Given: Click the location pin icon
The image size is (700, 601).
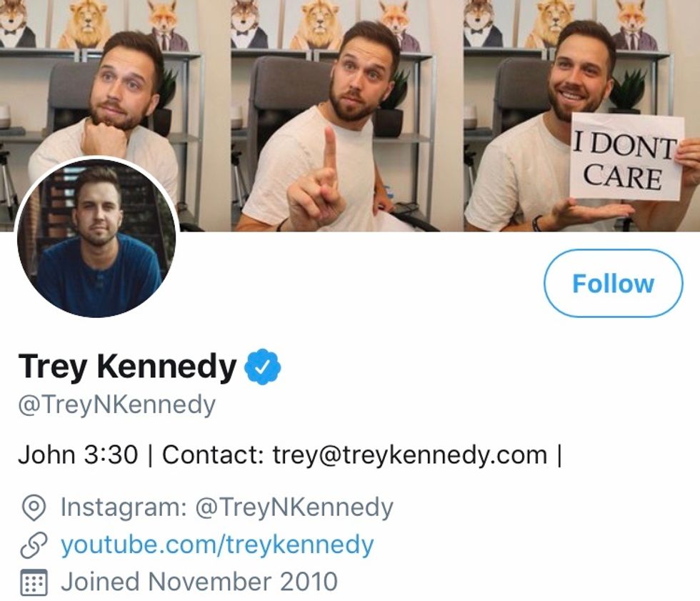Looking at the screenshot, I should [34, 508].
